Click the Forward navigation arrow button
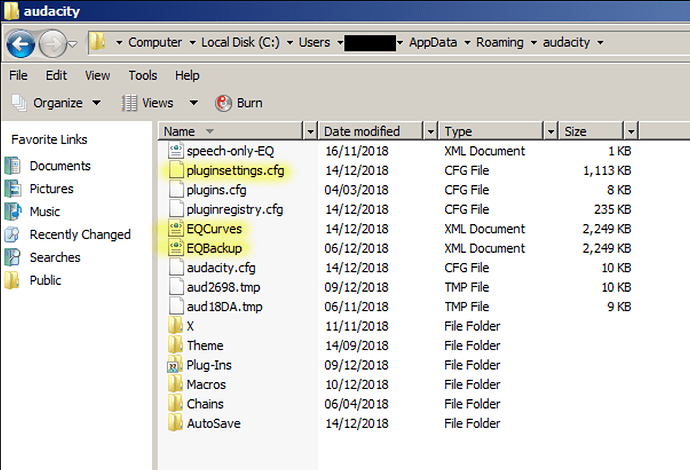This screenshot has width=690, height=470. click(52, 43)
